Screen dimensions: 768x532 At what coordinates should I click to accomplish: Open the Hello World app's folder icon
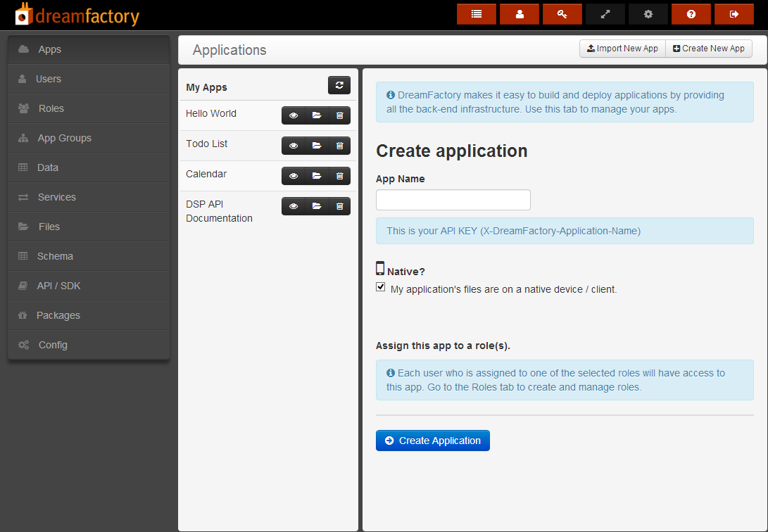coord(317,115)
